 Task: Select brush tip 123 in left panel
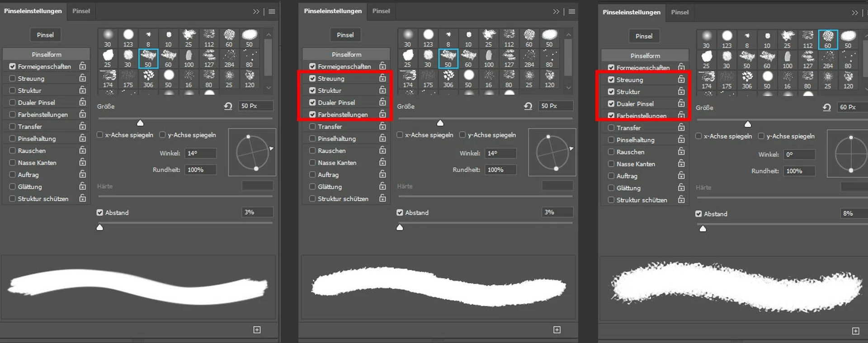pos(128,38)
